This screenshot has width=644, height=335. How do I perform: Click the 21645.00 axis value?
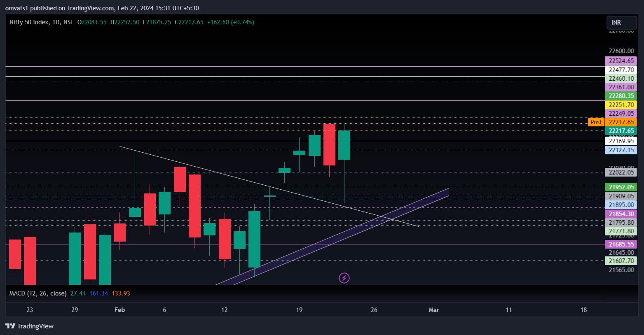621,253
